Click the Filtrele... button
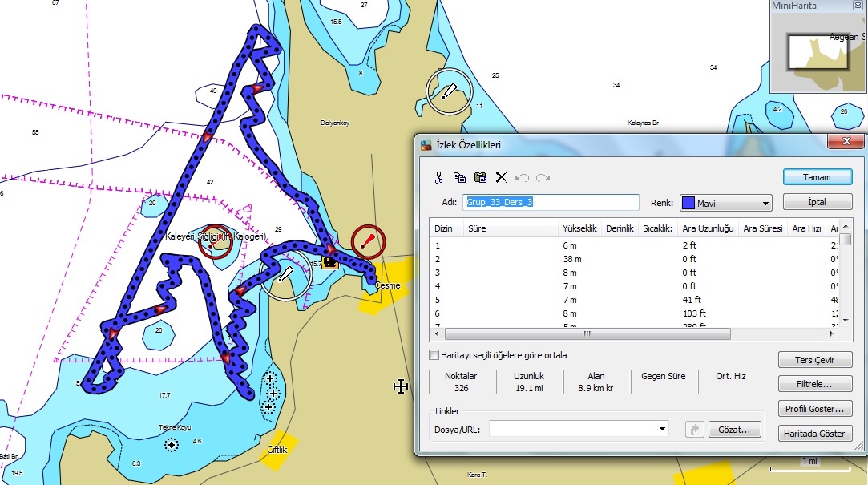 (815, 384)
